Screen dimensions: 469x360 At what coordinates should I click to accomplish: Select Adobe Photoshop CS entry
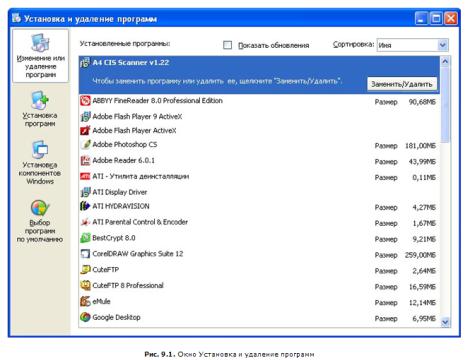point(259,145)
